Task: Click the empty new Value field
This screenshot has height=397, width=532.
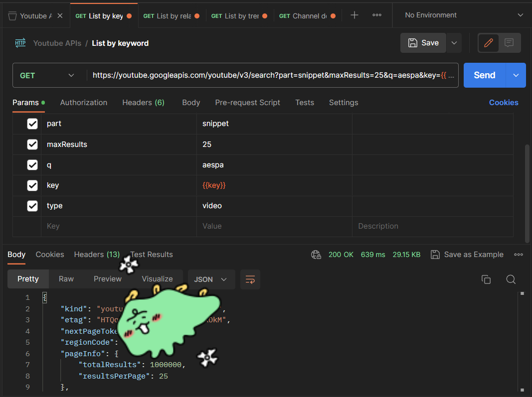Action: (274, 226)
